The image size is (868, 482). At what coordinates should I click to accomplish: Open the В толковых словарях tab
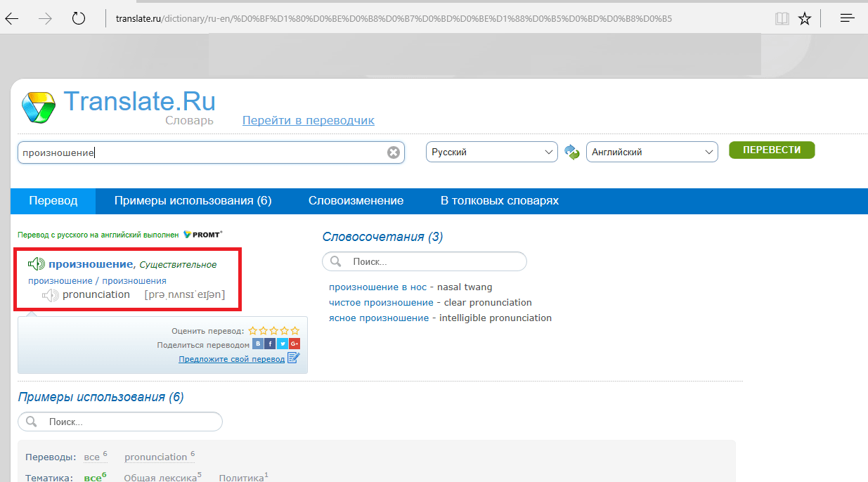pos(499,201)
